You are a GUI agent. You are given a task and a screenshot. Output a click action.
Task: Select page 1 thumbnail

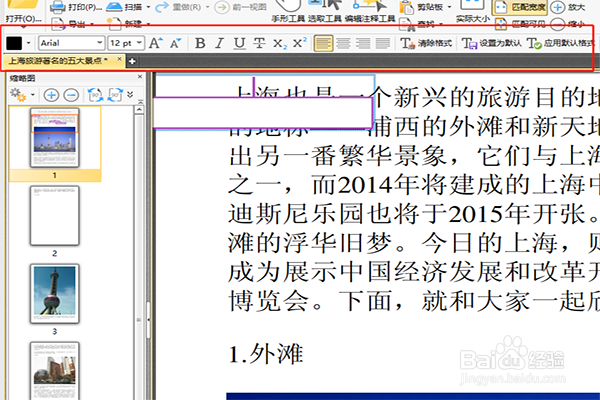click(55, 138)
